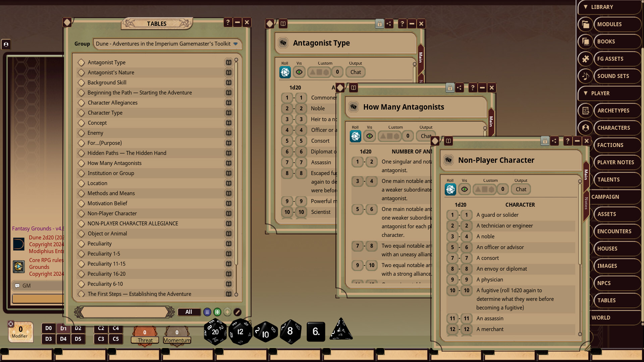Toggle the Vis eye for the Antagonist Type table
644x362 pixels.
click(x=299, y=72)
